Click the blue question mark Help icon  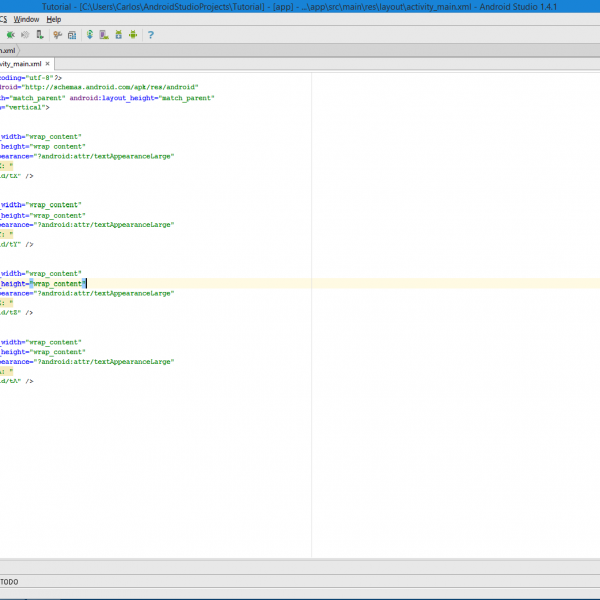point(151,35)
